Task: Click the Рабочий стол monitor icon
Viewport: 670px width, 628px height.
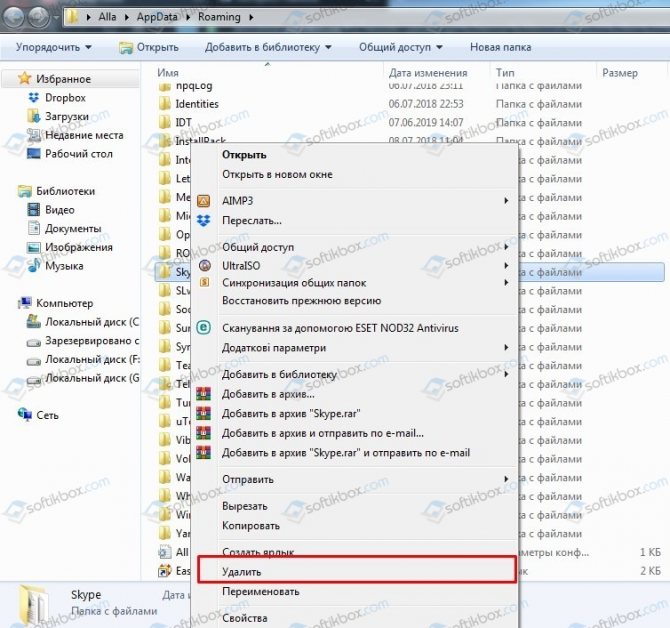Action: 33,153
